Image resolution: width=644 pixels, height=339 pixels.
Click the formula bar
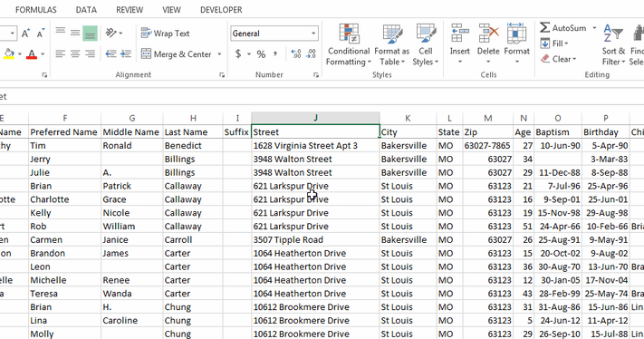(x=322, y=97)
